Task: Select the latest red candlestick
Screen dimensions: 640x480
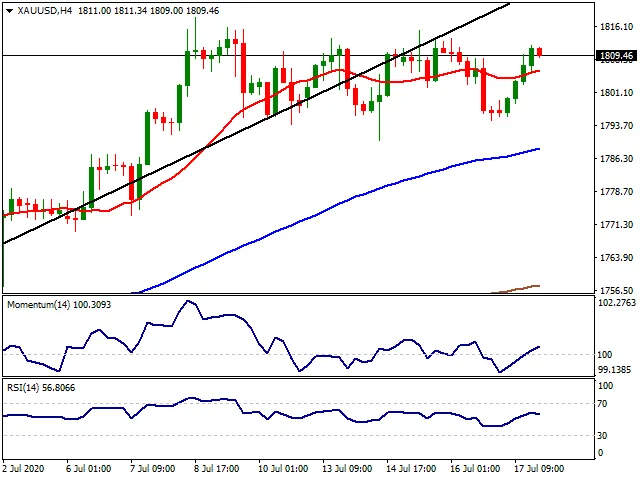Action: point(540,52)
